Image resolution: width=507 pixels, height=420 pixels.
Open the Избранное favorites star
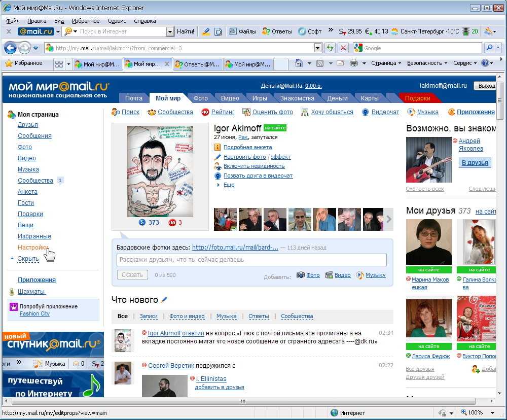point(24,63)
